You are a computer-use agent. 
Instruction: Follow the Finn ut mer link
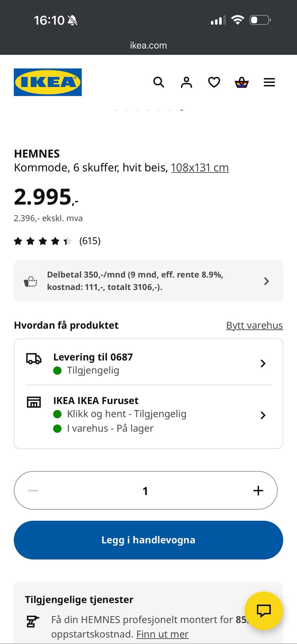pyautogui.click(x=162, y=634)
